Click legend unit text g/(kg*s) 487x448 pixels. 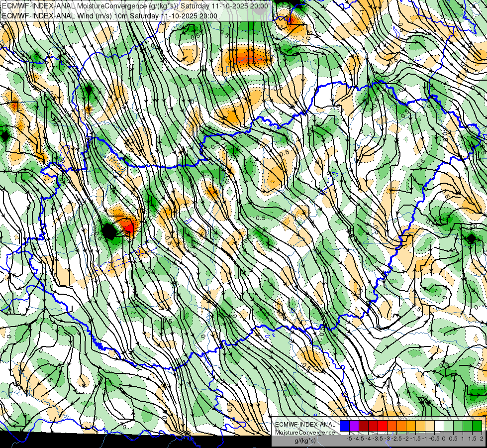click(x=305, y=441)
